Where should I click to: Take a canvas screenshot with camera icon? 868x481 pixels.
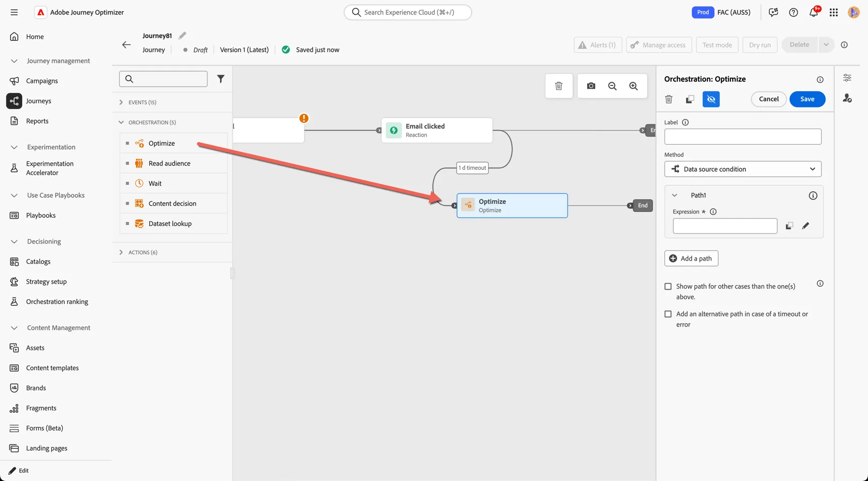pyautogui.click(x=591, y=86)
